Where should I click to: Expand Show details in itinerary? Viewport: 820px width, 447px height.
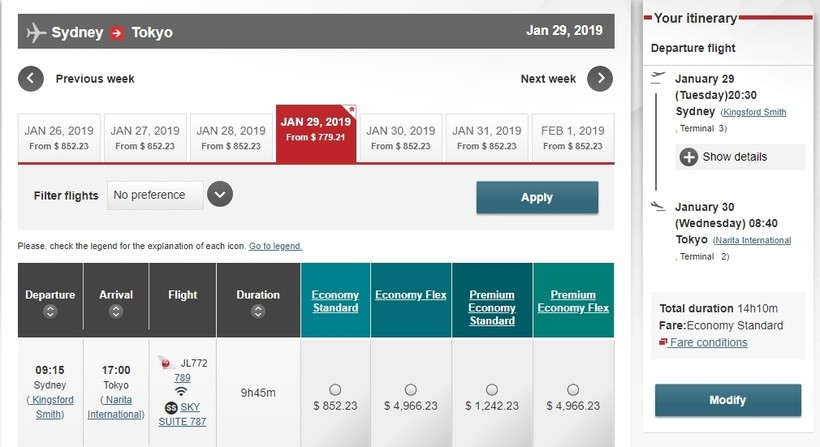click(734, 157)
